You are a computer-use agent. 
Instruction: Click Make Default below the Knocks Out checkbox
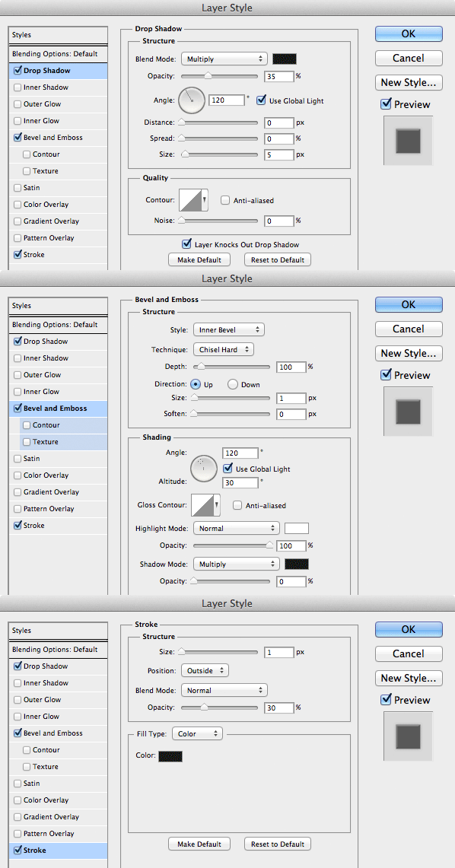click(199, 259)
